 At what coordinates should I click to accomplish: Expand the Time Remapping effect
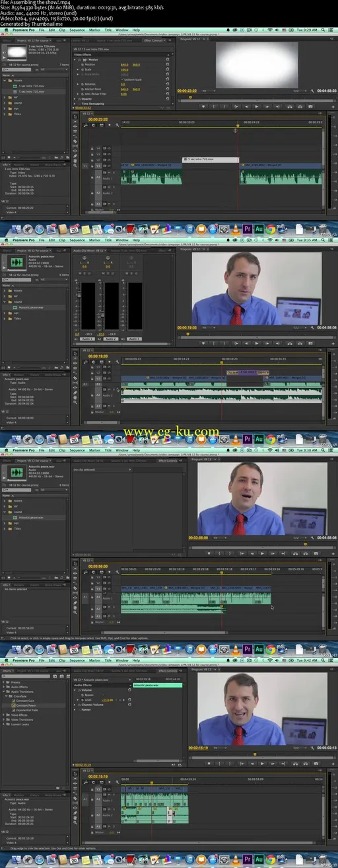(75, 103)
